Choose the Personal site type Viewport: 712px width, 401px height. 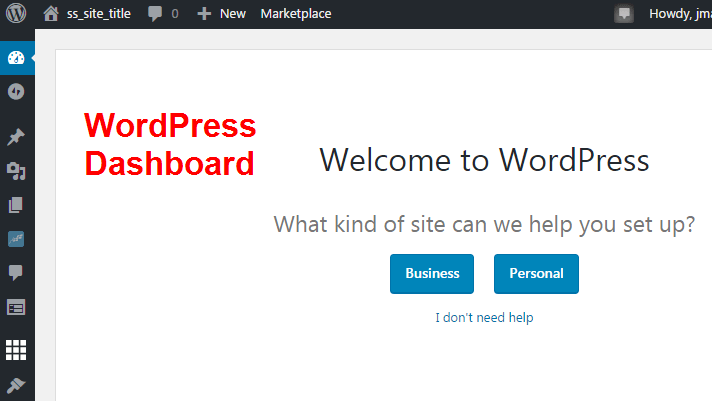536,274
